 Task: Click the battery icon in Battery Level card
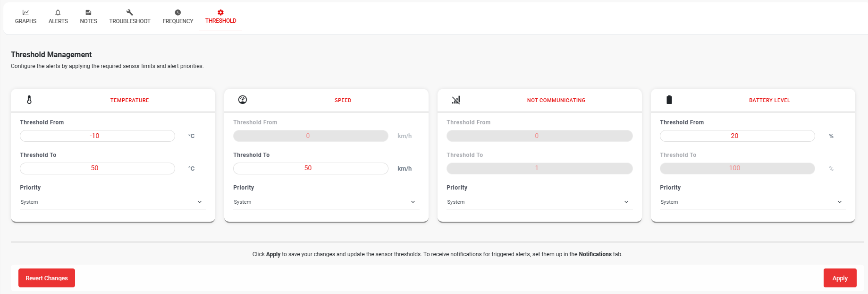click(x=669, y=100)
